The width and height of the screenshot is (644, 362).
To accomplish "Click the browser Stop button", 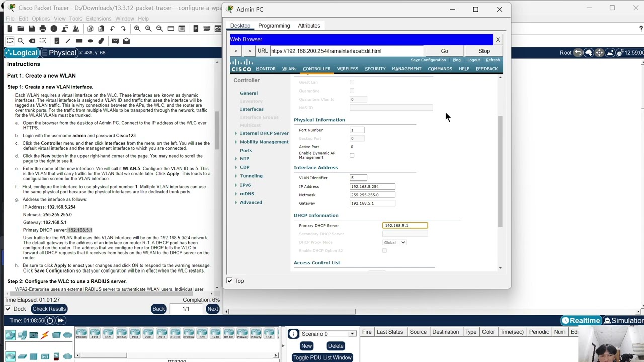I will pos(484,51).
